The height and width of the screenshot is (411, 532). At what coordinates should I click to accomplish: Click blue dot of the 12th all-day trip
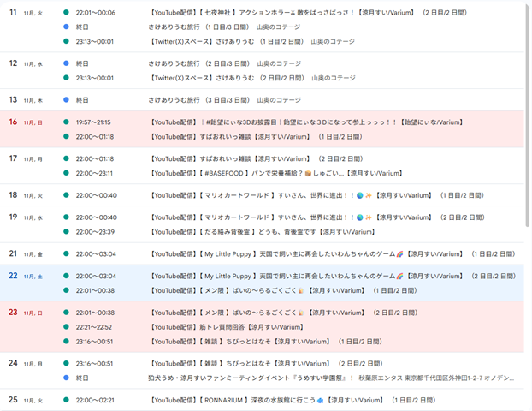point(67,63)
